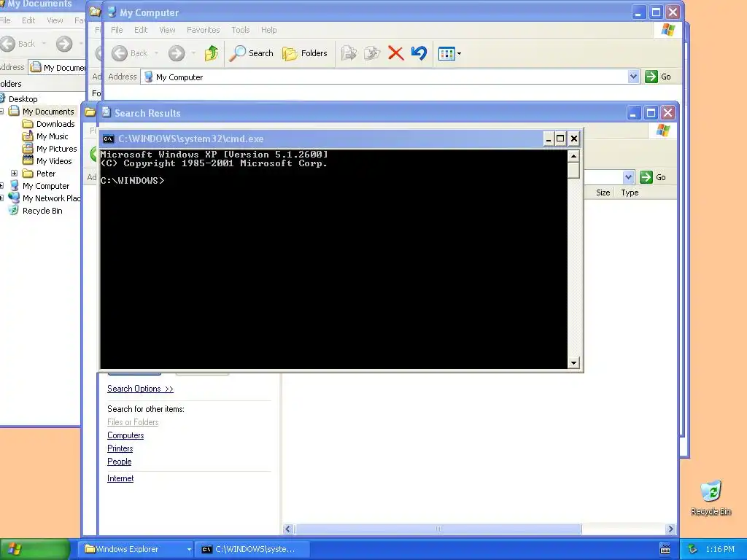Toggle Folders pane in My Computer toolbar
The height and width of the screenshot is (560, 747).
point(305,53)
